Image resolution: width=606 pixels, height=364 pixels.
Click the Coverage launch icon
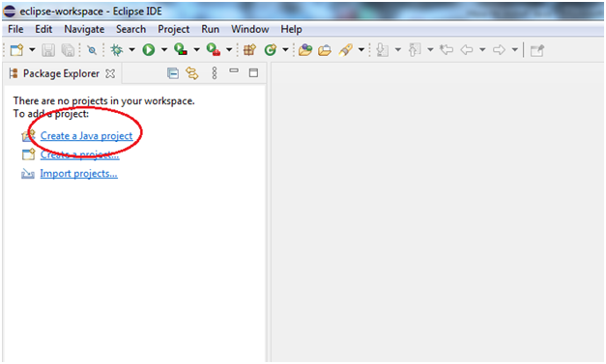tap(181, 49)
